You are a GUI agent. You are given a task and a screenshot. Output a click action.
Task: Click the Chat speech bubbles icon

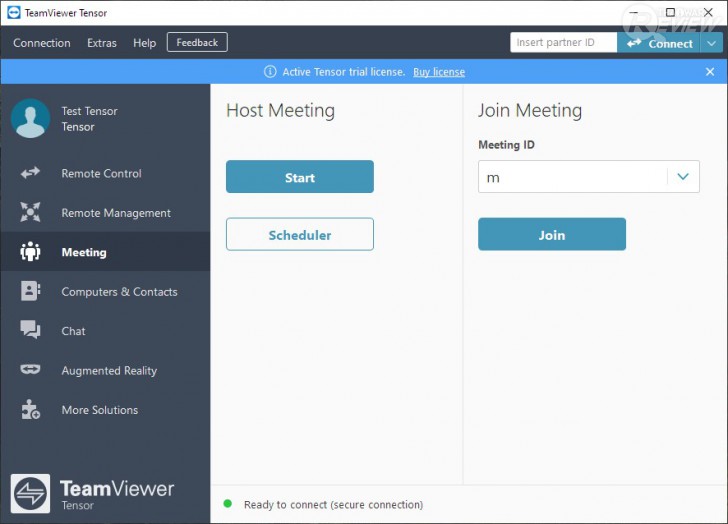30,330
